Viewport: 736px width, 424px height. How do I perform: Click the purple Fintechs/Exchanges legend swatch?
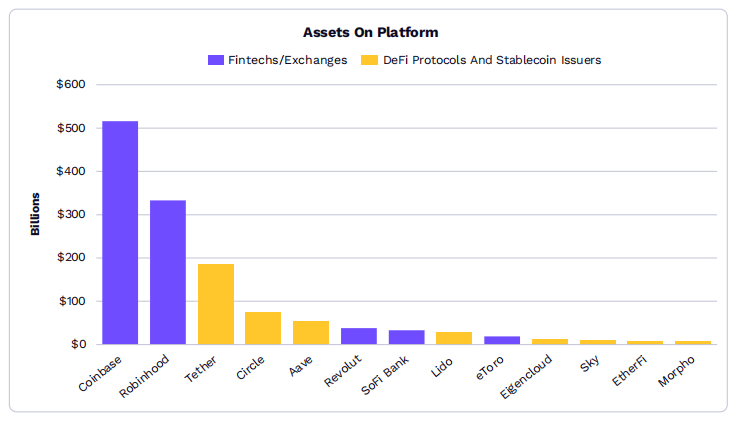tap(215, 60)
